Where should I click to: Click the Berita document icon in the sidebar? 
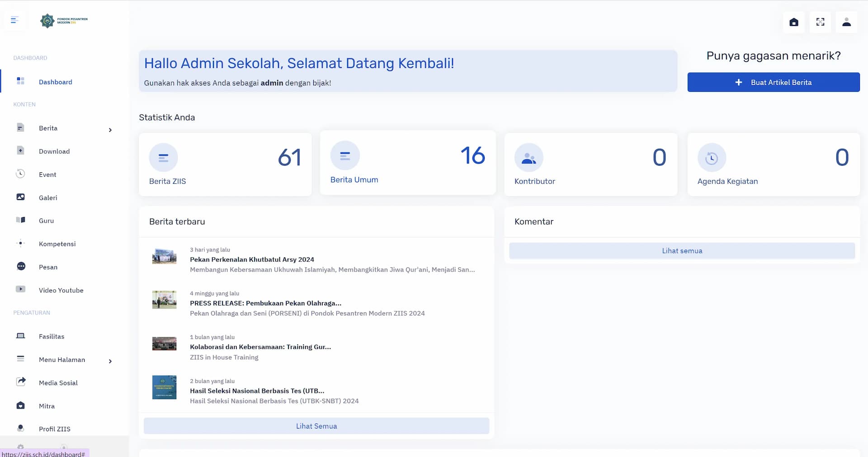(20, 127)
